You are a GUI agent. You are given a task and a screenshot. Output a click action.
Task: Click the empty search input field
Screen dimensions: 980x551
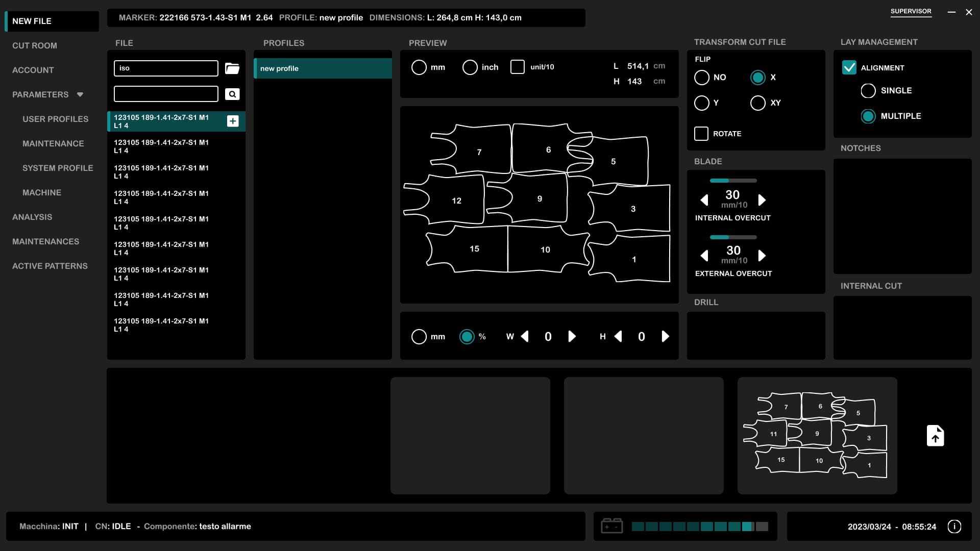click(x=166, y=94)
